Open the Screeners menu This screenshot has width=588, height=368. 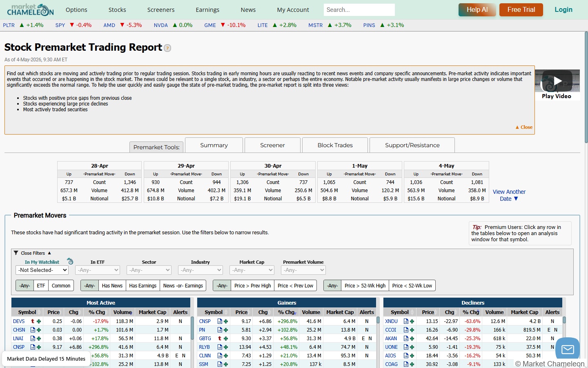[x=161, y=10]
